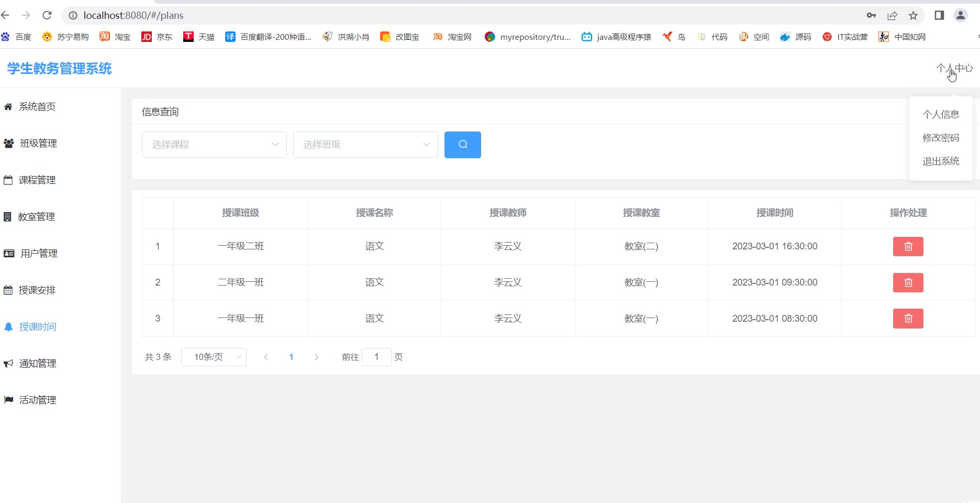Viewport: 980px width, 503px height.
Task: Click the browser reload icon
Action: (x=47, y=15)
